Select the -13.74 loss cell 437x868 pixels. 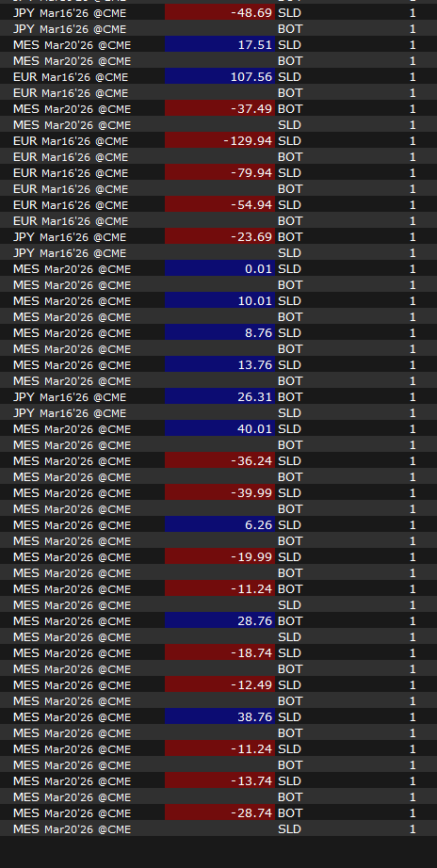219,781
